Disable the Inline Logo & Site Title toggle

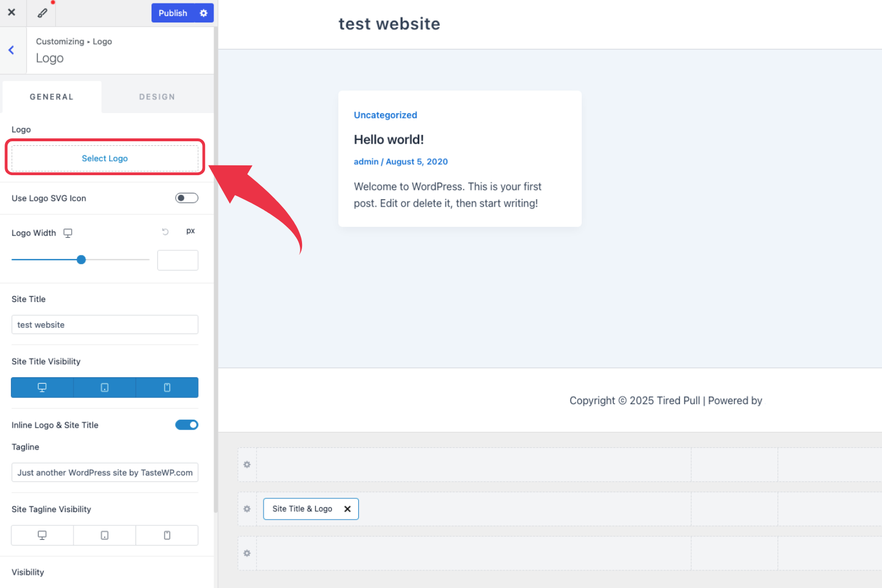pos(187,424)
